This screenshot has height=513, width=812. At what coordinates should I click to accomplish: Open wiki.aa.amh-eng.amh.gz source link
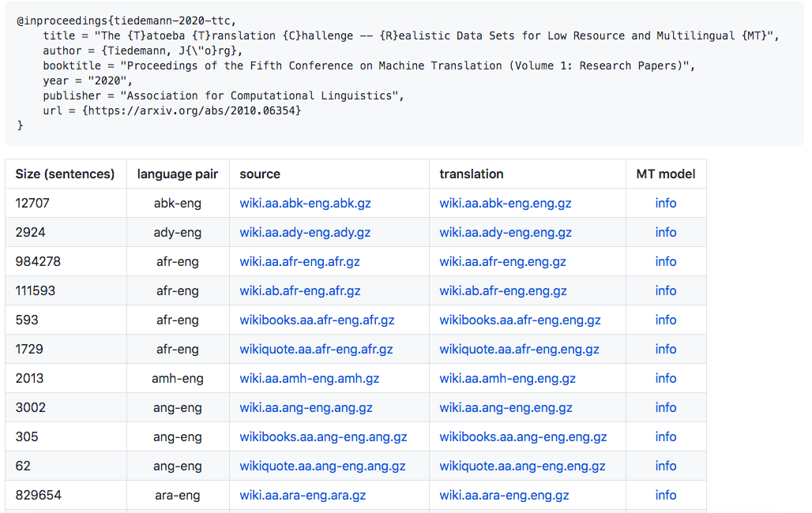(309, 379)
